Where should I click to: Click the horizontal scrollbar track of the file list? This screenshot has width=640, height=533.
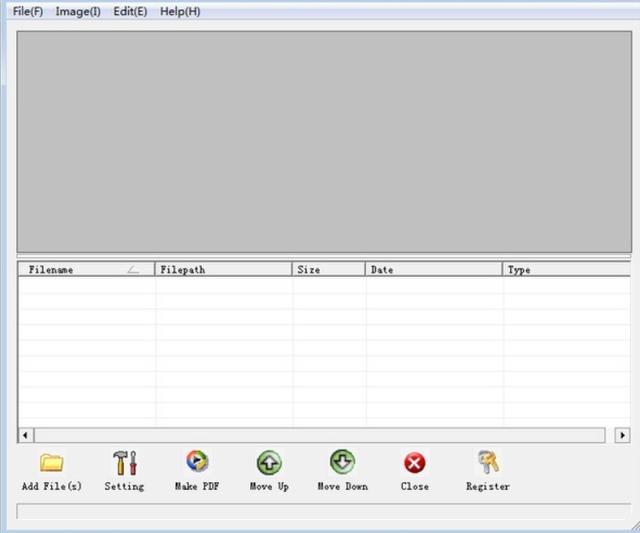coord(320,435)
